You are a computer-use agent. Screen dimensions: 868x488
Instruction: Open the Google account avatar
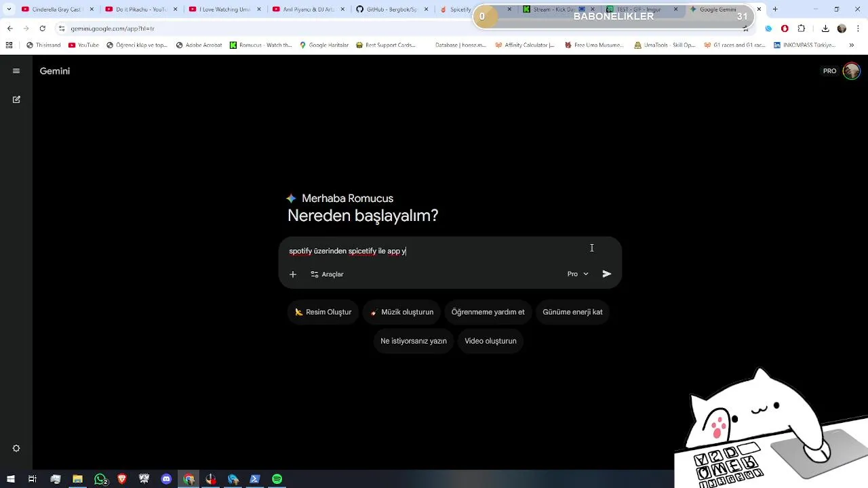[x=851, y=71]
